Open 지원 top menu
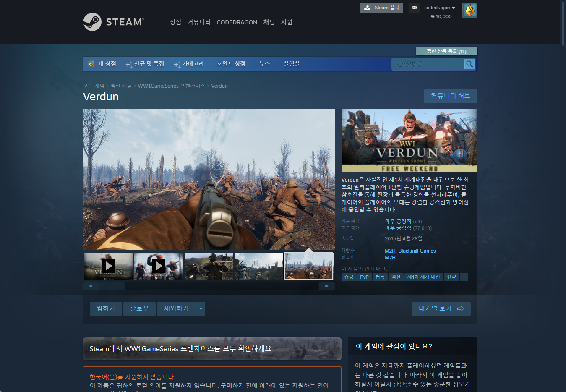Image resolution: width=566 pixels, height=392 pixels. tap(287, 22)
